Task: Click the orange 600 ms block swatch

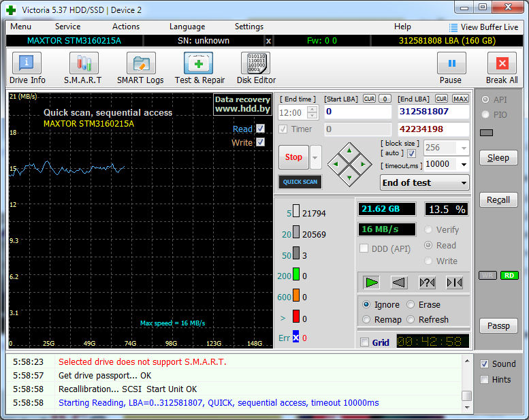Action: (x=296, y=295)
